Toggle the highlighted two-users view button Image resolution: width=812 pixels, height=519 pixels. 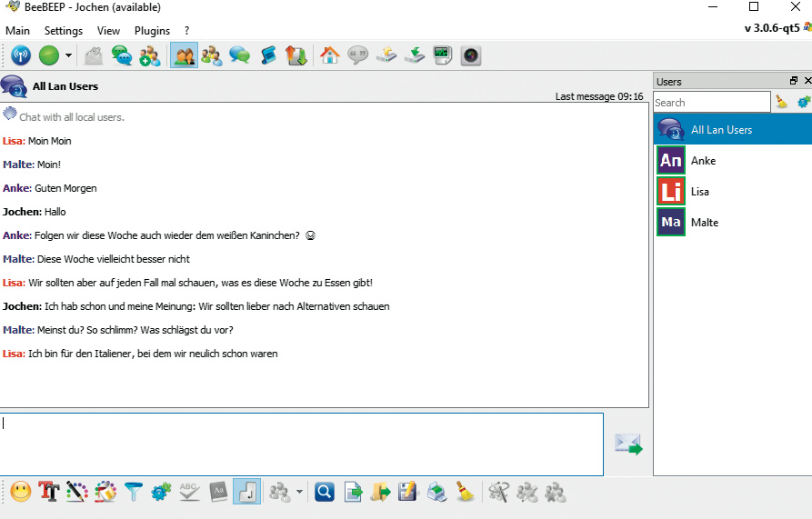click(185, 55)
